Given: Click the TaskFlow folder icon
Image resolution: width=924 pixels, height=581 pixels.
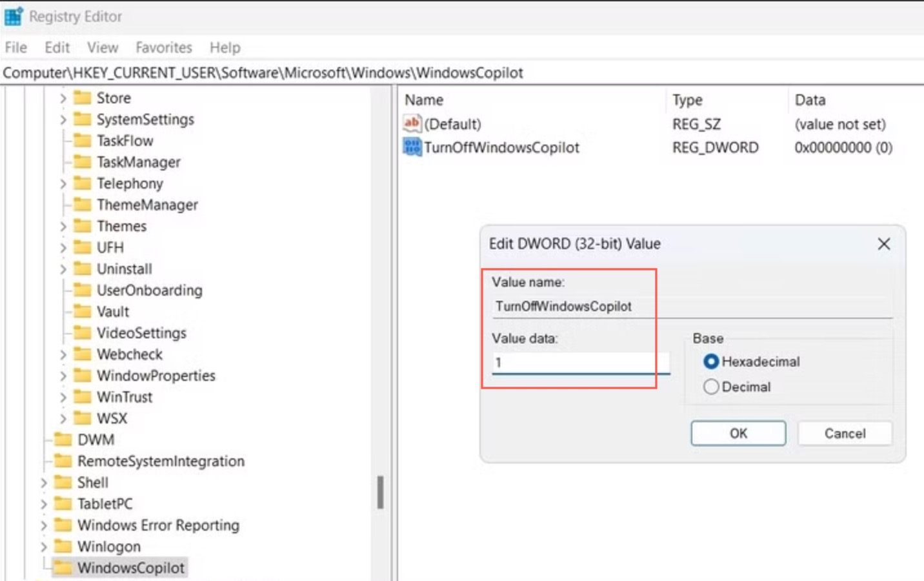Looking at the screenshot, I should pos(83,141).
